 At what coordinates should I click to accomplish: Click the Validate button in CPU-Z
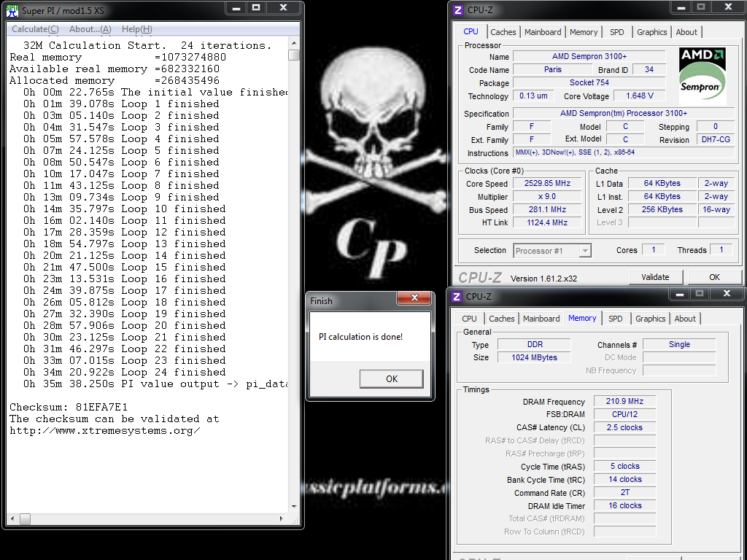656,277
